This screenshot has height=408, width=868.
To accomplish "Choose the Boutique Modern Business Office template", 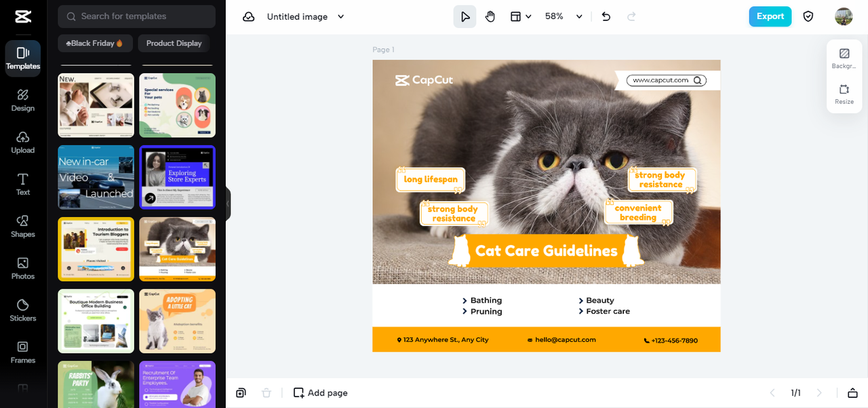I will point(96,321).
